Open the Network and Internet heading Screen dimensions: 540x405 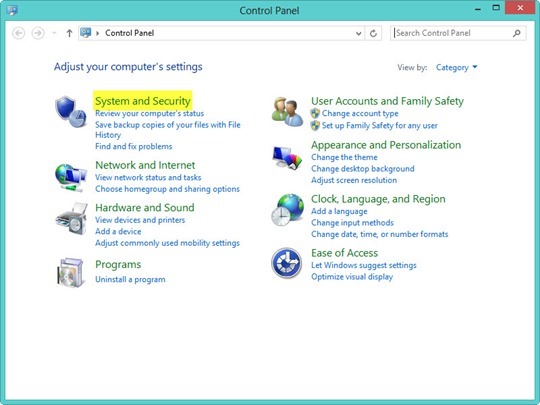(x=145, y=165)
